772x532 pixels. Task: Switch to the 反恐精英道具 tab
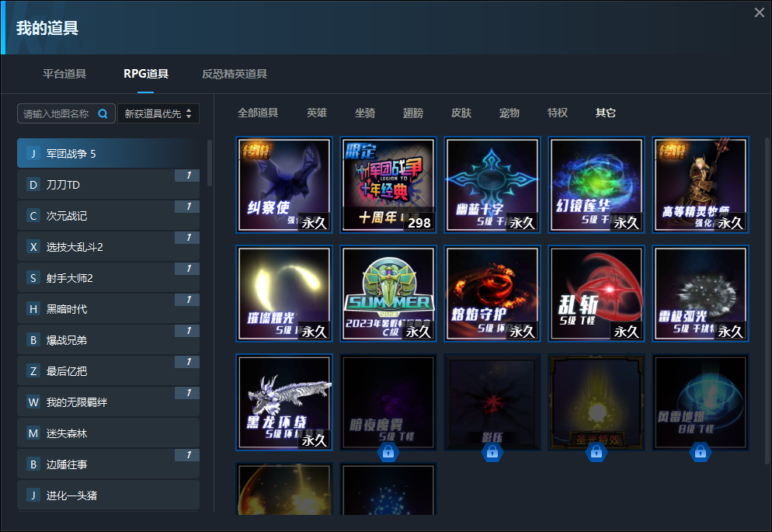(x=235, y=74)
